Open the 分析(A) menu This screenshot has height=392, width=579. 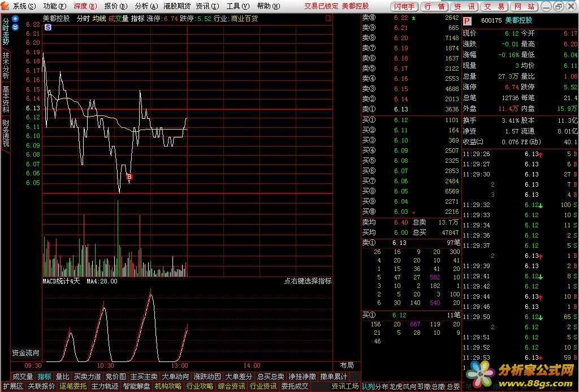(x=146, y=6)
